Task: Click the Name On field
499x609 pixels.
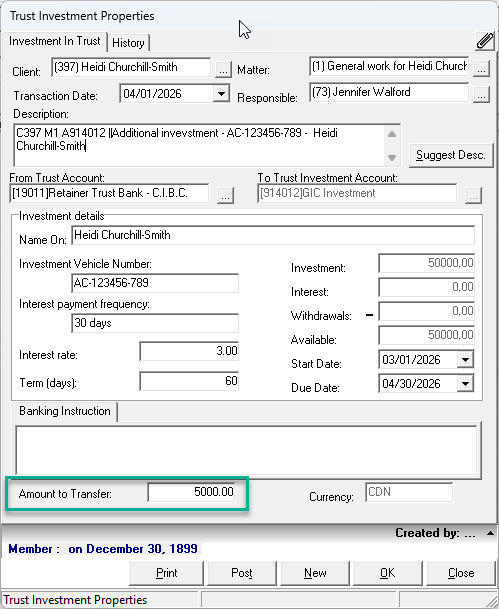Action: (273, 235)
